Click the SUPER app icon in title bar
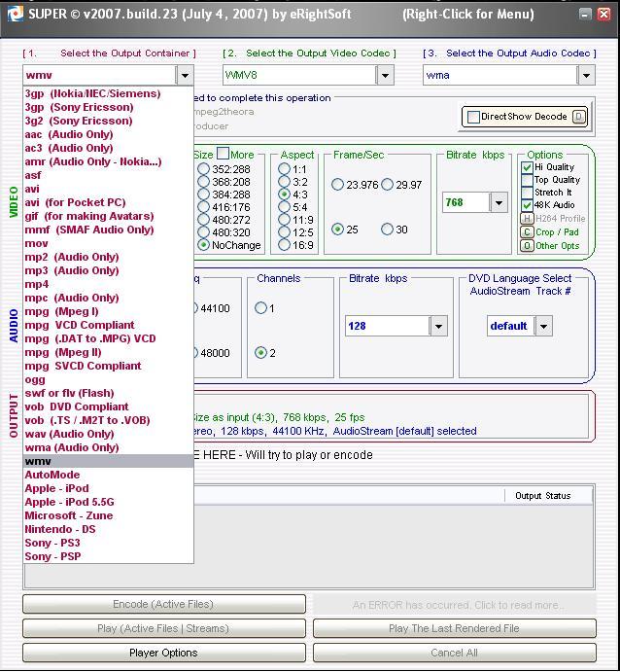The width and height of the screenshot is (620, 672). [x=16, y=15]
